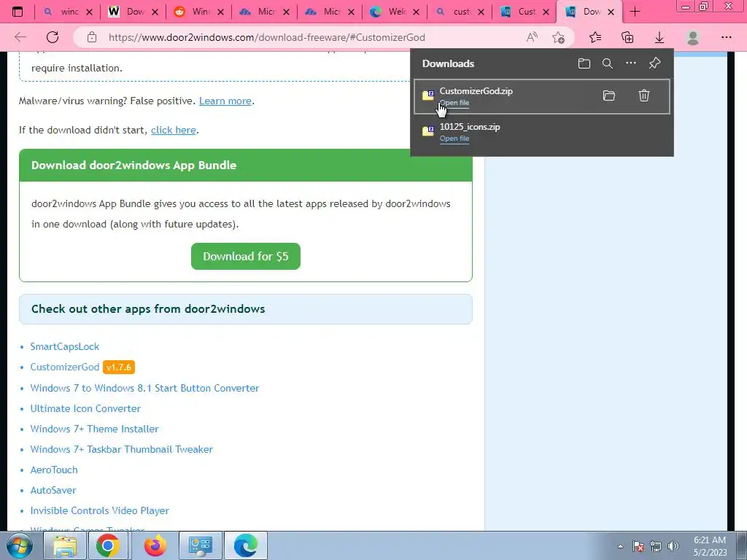Open a new tab with plus button
Viewport: 747px width, 560px height.
(x=635, y=12)
